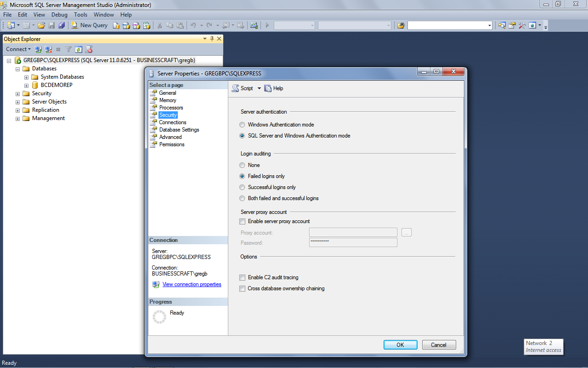This screenshot has height=368, width=588.
Task: Select the Permissions page
Action: point(172,144)
